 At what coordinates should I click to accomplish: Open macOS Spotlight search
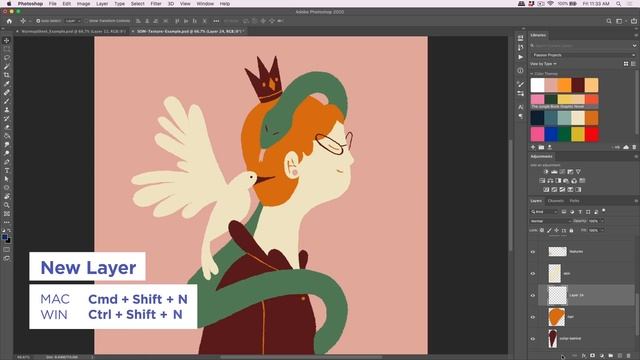pos(618,4)
